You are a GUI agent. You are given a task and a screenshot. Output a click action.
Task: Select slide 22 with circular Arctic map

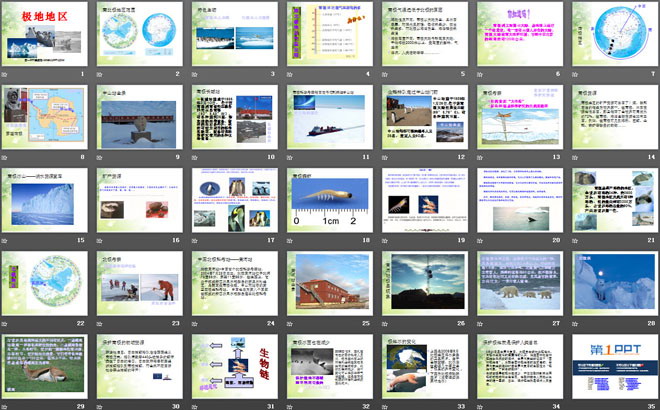click(46, 285)
